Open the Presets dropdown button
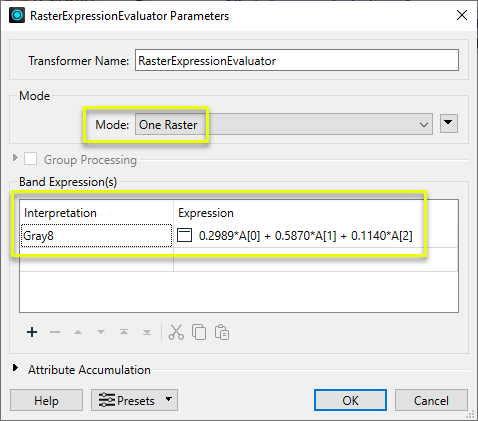Screen dimensions: 478x421 tap(134, 400)
